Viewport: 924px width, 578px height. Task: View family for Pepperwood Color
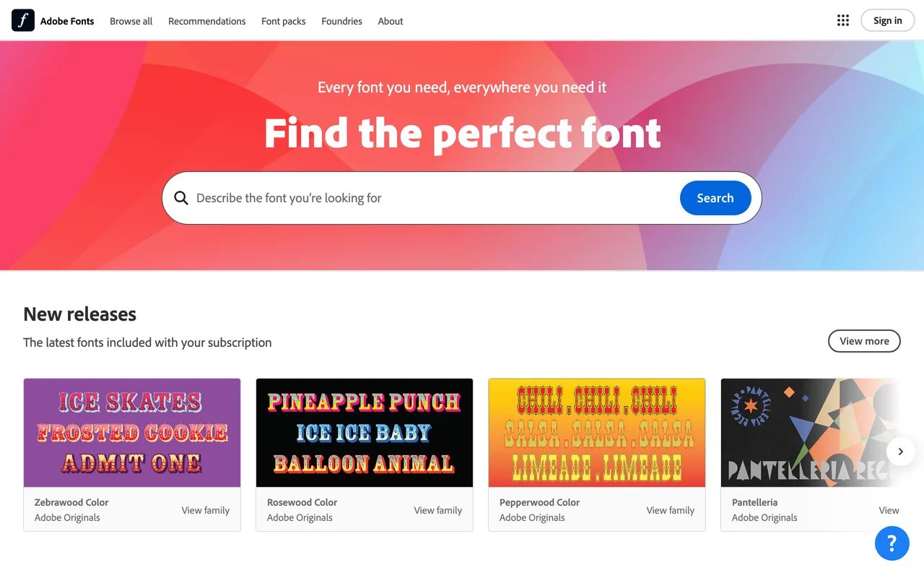click(x=670, y=510)
